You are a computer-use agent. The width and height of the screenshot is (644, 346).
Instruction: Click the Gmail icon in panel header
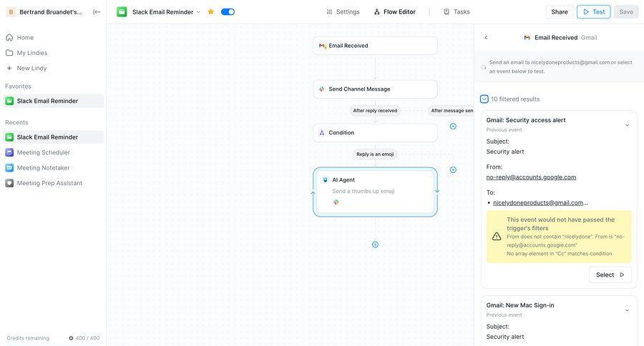coord(527,37)
